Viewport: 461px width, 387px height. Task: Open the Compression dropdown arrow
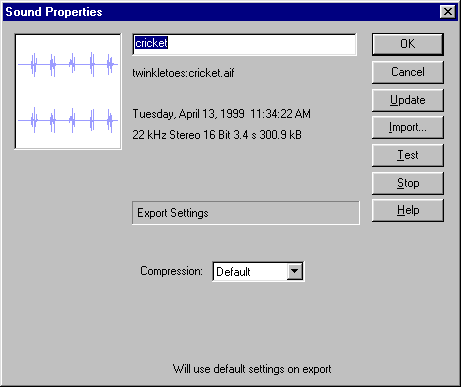[294, 271]
